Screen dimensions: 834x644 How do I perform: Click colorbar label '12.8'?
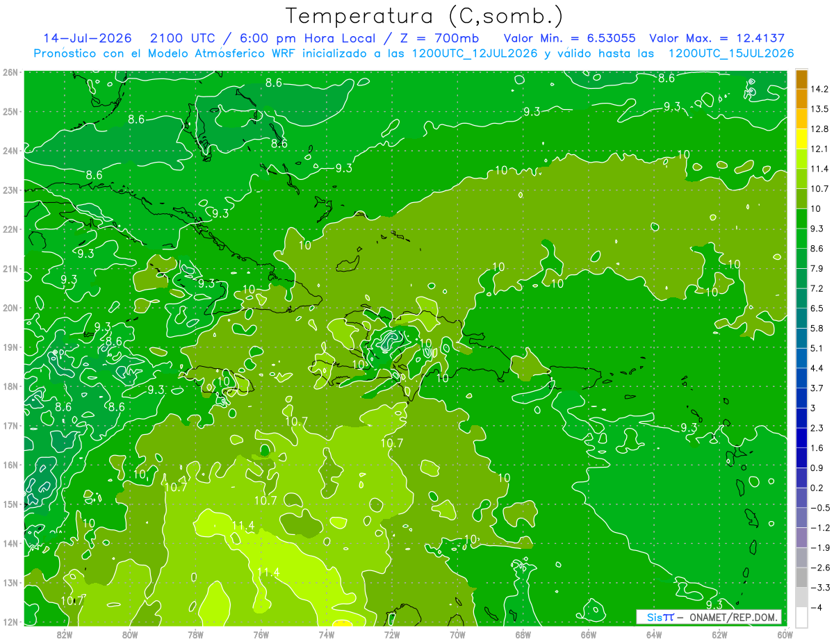click(820, 129)
